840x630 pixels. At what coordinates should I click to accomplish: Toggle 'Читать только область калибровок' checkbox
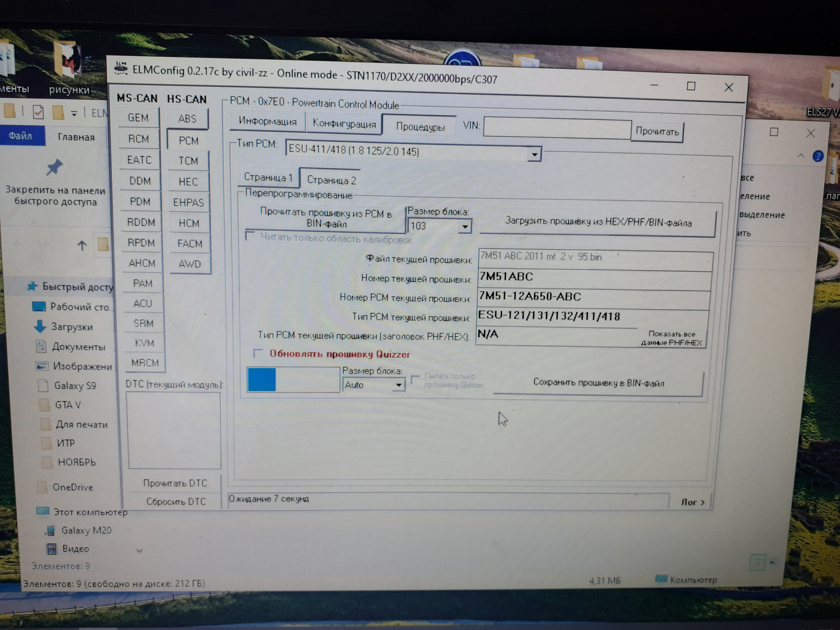pos(250,237)
